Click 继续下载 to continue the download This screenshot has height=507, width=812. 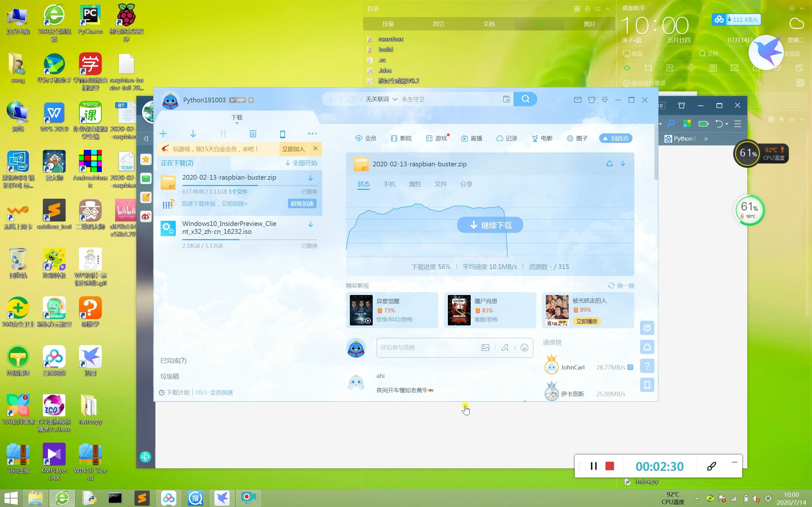[490, 225]
